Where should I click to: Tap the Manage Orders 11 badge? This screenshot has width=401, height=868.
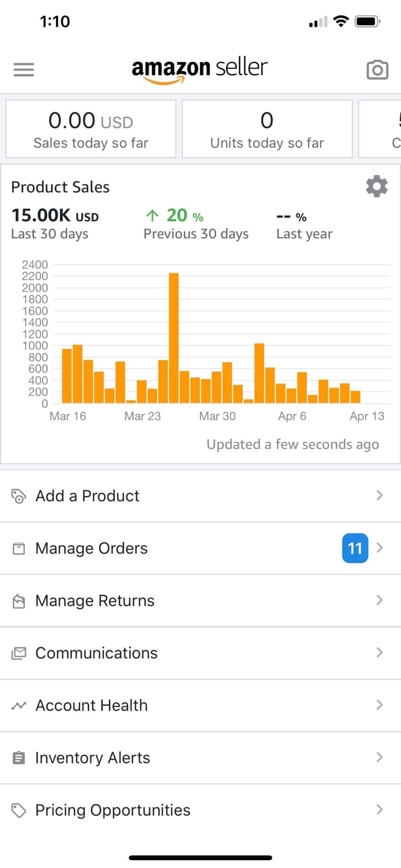click(355, 548)
